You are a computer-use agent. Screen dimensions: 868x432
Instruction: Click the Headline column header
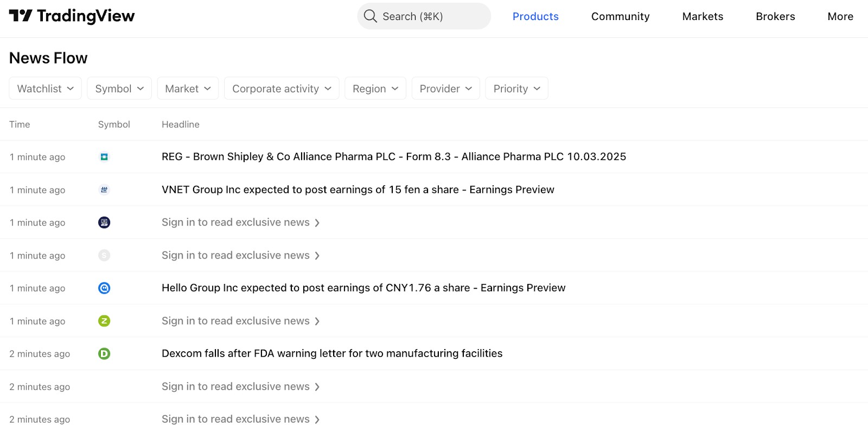coord(181,124)
